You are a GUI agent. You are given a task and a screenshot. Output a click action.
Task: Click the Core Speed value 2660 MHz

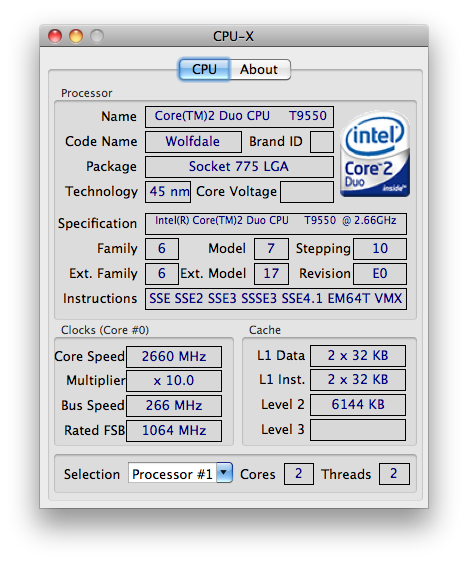tap(174, 357)
